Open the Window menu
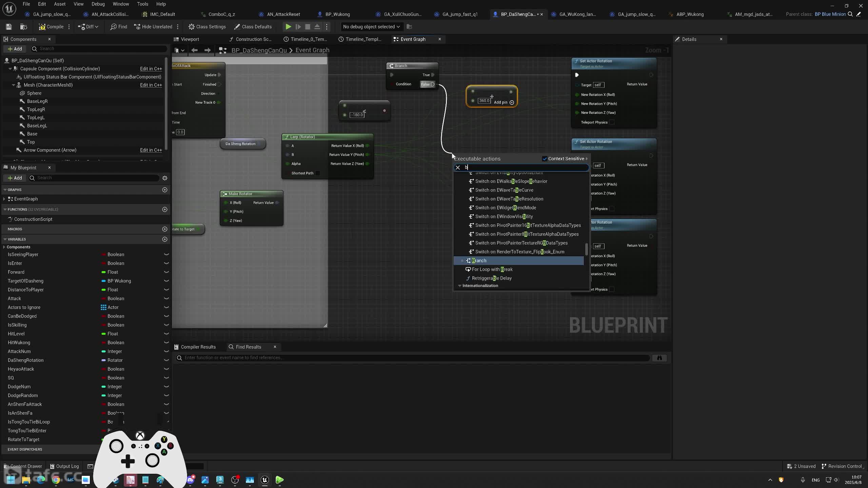 point(121,4)
